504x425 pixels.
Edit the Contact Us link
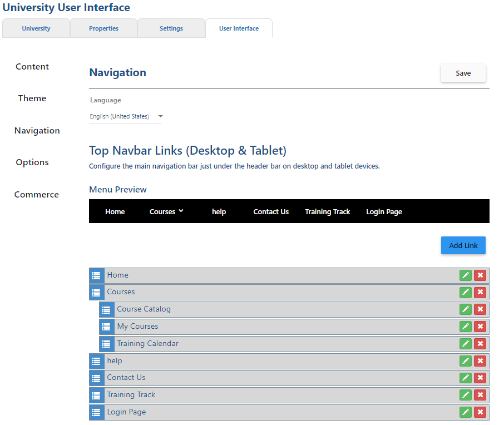pos(465,378)
